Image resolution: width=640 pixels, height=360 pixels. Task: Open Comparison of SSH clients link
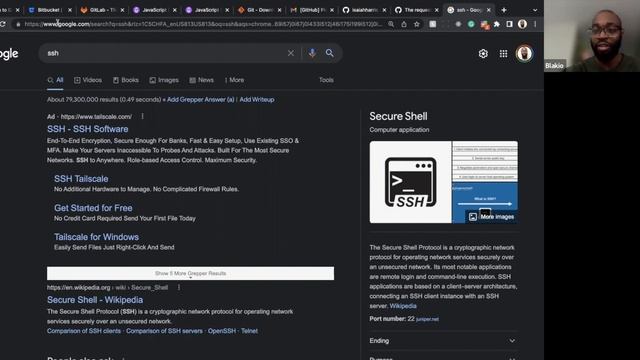coord(84,331)
